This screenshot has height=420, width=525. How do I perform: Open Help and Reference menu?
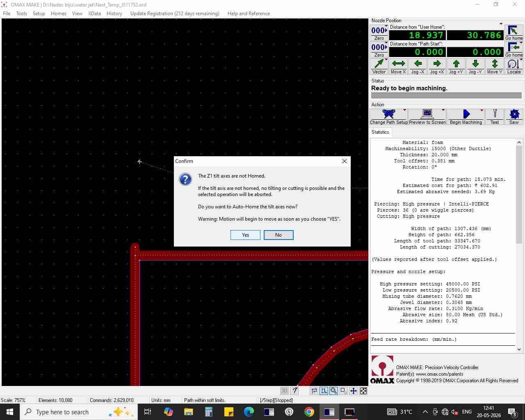click(x=249, y=14)
